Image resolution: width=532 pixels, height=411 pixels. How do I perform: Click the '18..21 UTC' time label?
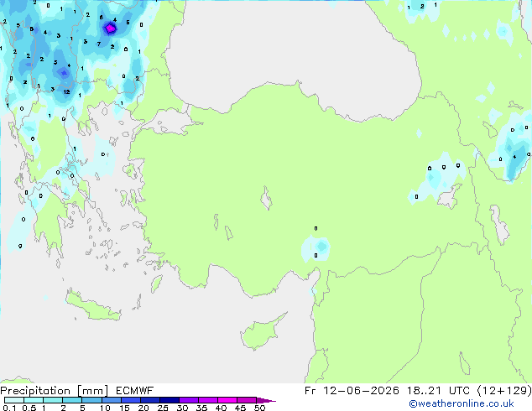pyautogui.click(x=438, y=391)
